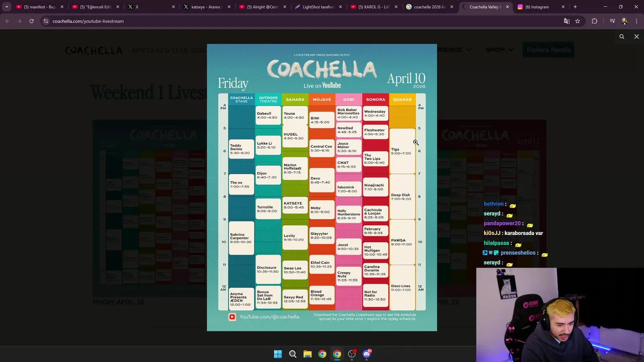
Task: Click the COACHELLA STAGE column header
Action: [x=242, y=100]
